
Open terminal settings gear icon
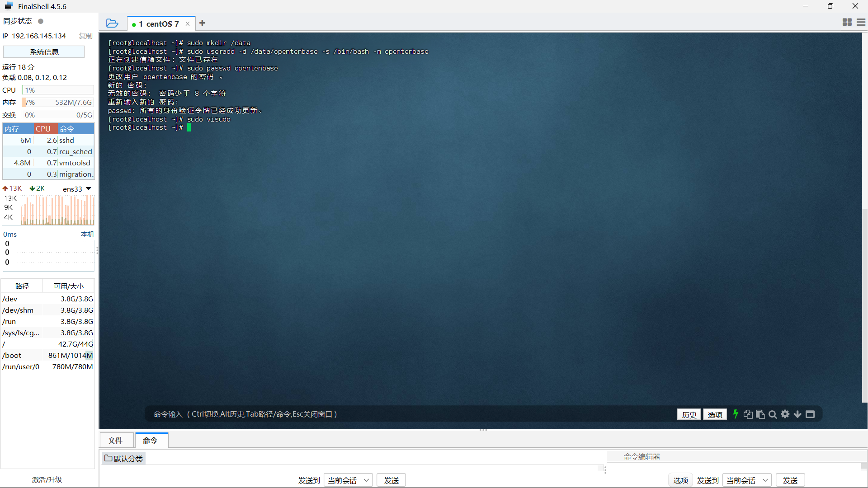785,414
